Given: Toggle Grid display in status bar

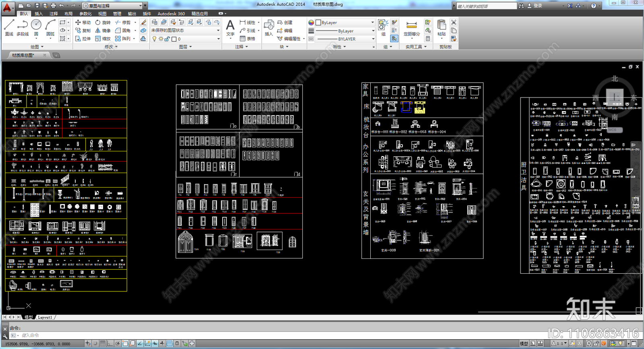Looking at the screenshot, I should point(103,343).
